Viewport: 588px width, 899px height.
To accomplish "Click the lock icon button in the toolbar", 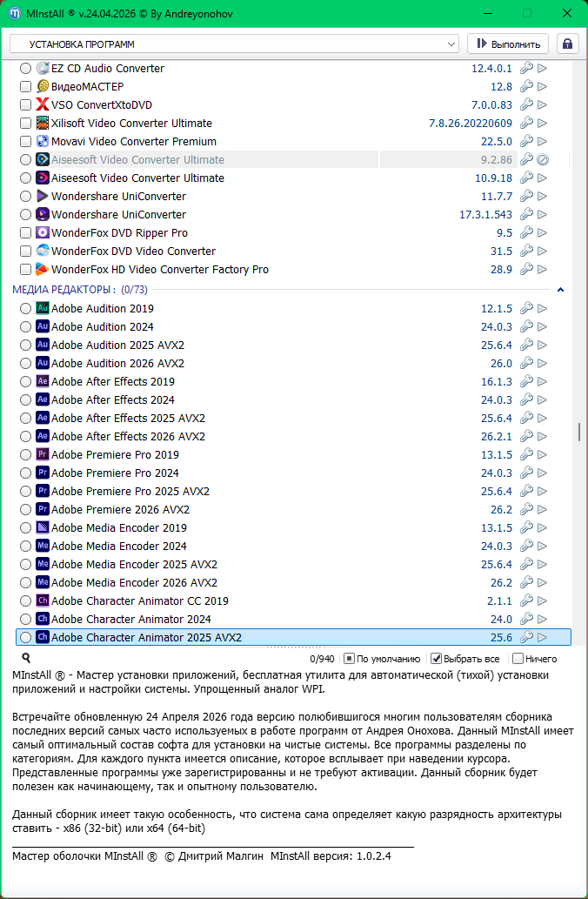I will (x=567, y=44).
